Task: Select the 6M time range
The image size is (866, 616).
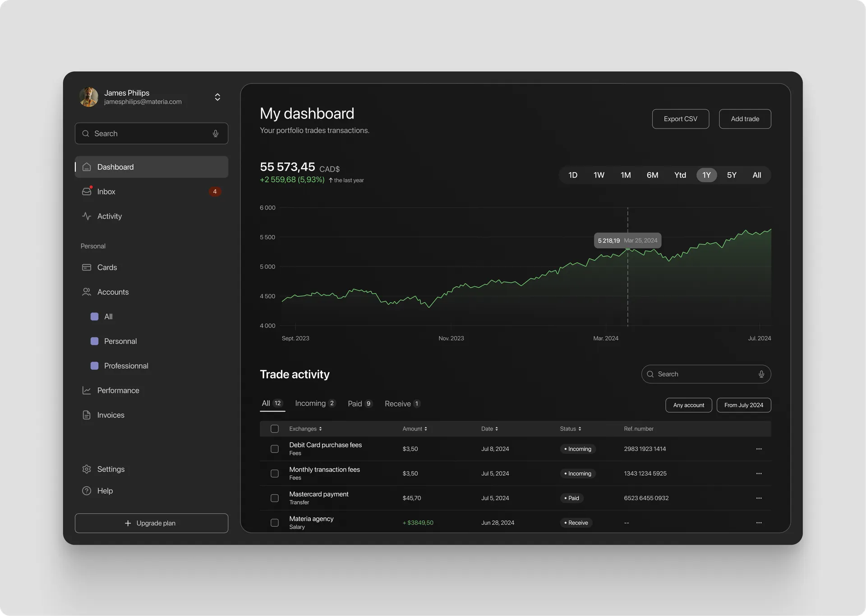Action: pyautogui.click(x=652, y=175)
